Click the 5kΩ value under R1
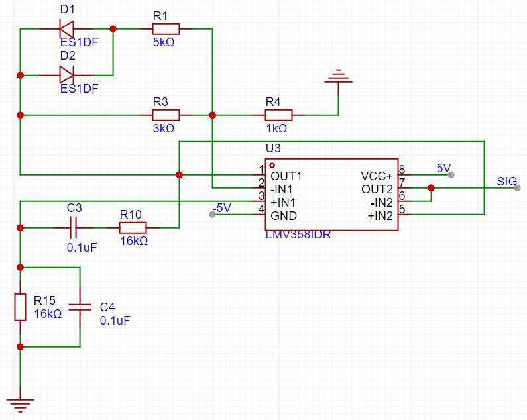The width and height of the screenshot is (527, 420). [x=165, y=42]
